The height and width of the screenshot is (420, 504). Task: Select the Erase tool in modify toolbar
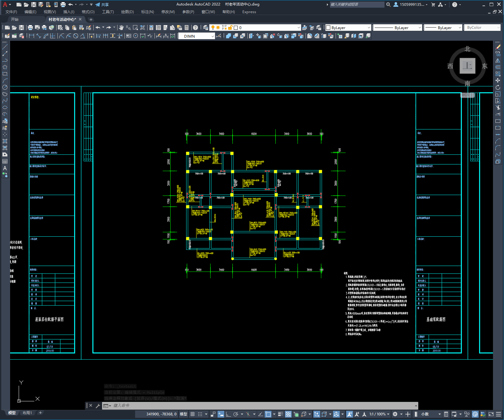tap(498, 47)
